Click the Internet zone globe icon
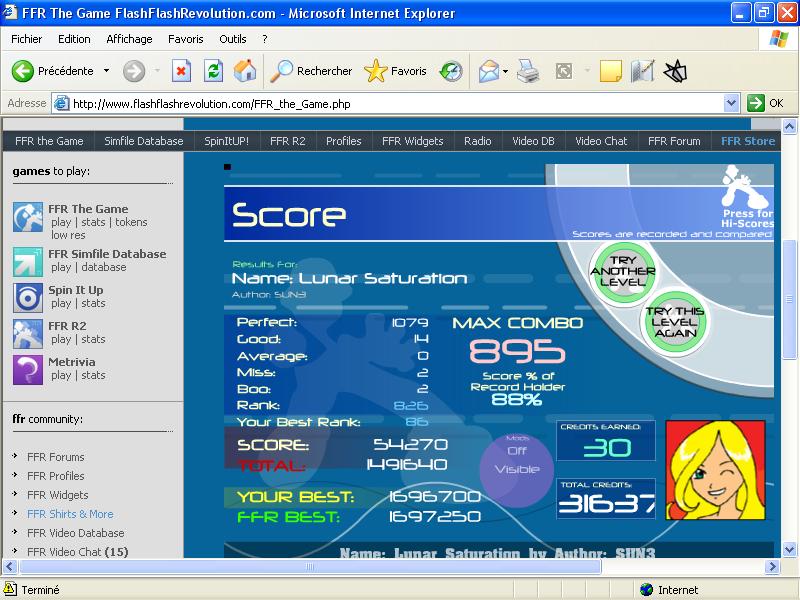Image resolution: width=800 pixels, height=600 pixels. click(x=646, y=590)
